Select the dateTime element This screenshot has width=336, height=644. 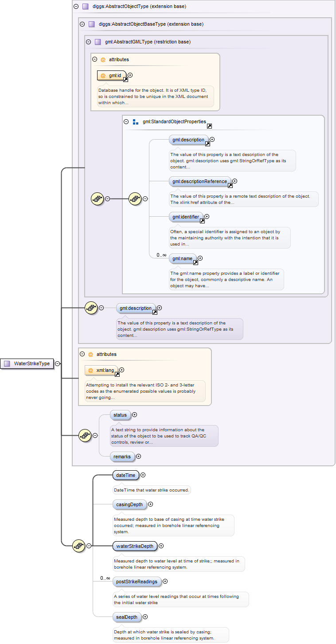pos(125,475)
